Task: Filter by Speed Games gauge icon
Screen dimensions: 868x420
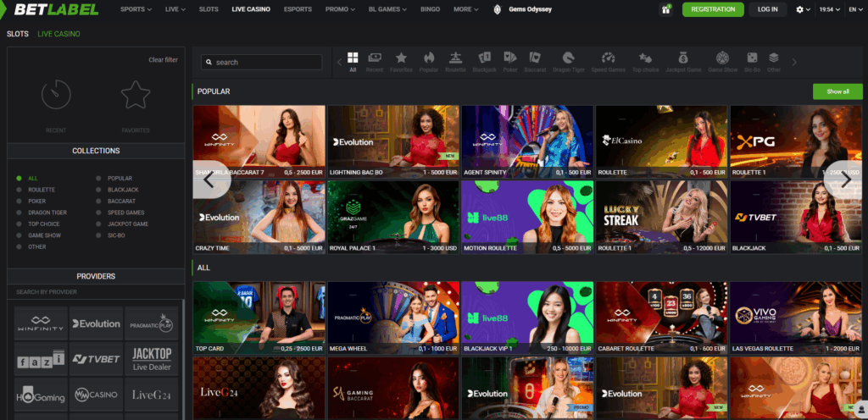Action: click(609, 58)
